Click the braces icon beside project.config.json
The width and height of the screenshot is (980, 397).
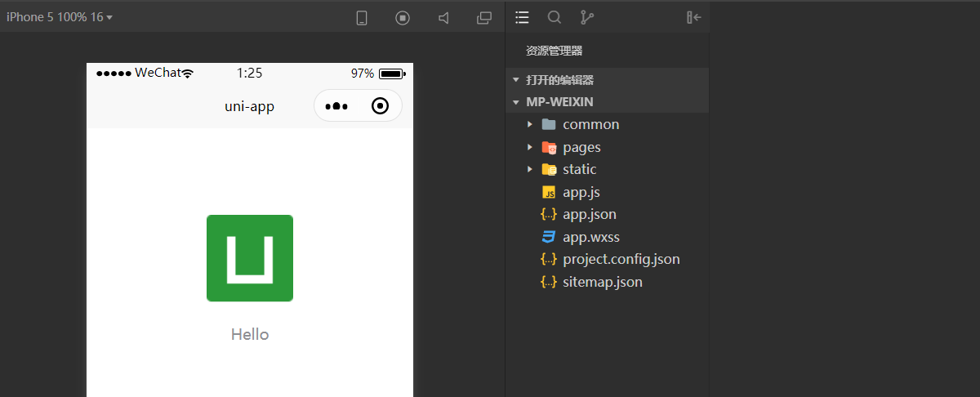click(x=549, y=259)
